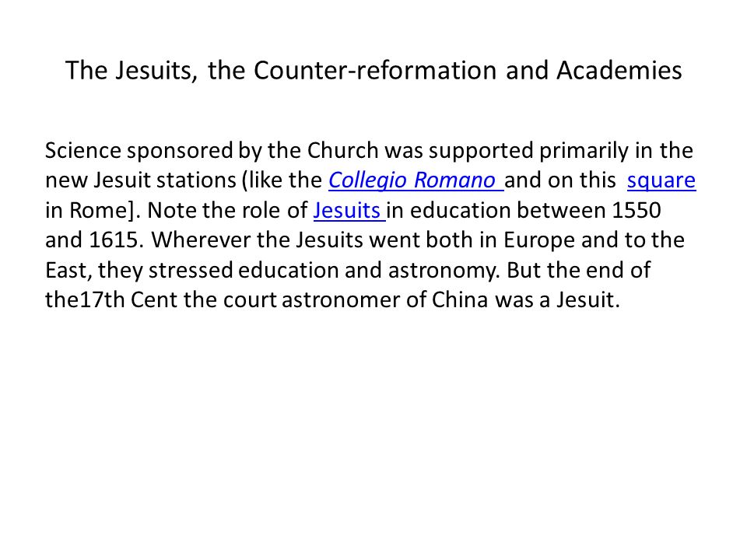Click 'the17th' at the last line start
This screenshot has height=560, width=747.
click(85, 299)
